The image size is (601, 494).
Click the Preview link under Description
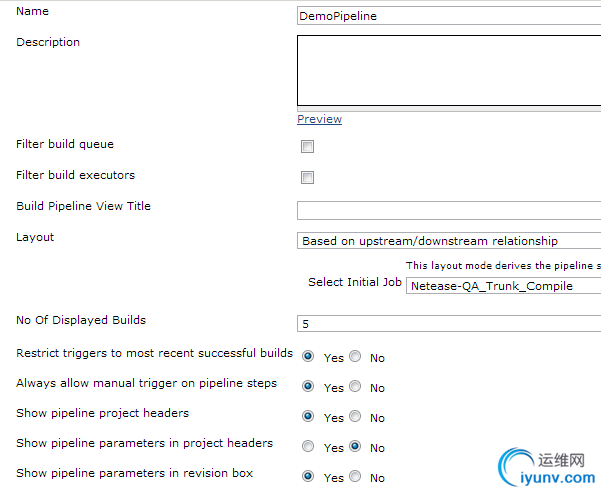tap(319, 119)
